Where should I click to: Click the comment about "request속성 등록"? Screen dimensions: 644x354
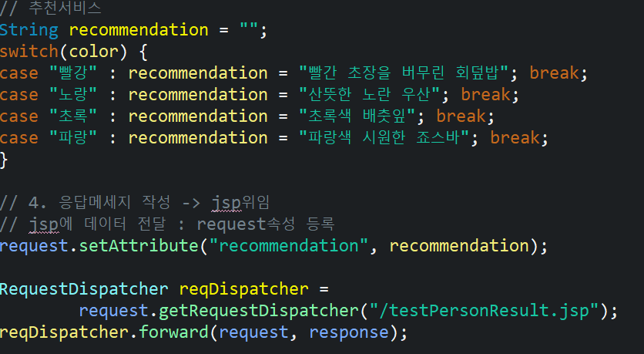coord(167,224)
